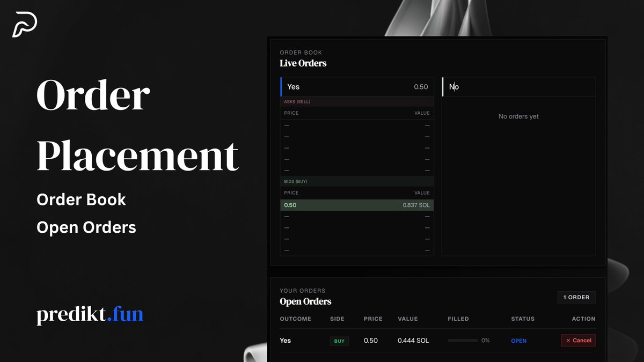The height and width of the screenshot is (362, 644).
Task: Click the BUY side tag
Action: [x=339, y=341]
